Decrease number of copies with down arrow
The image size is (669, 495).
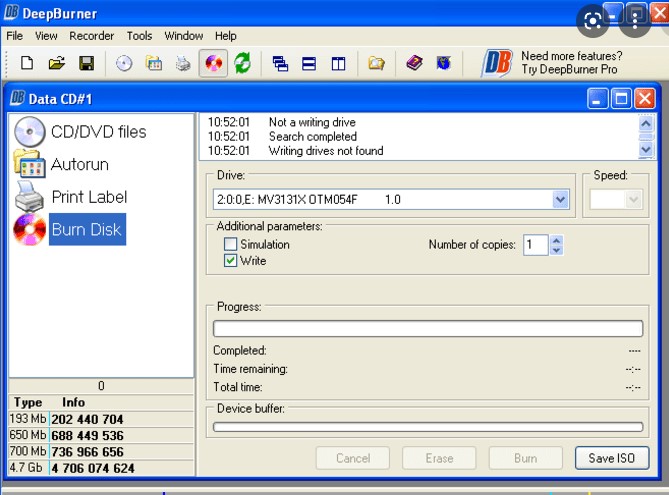point(556,250)
